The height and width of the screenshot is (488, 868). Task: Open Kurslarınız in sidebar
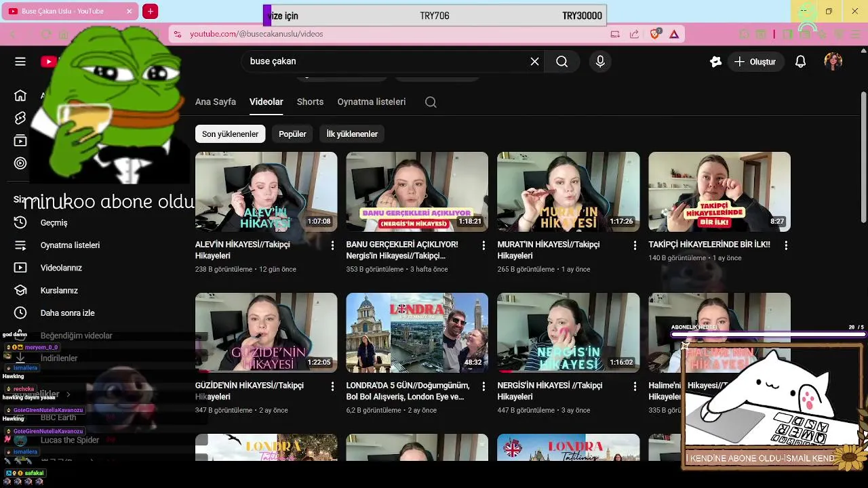(59, 291)
